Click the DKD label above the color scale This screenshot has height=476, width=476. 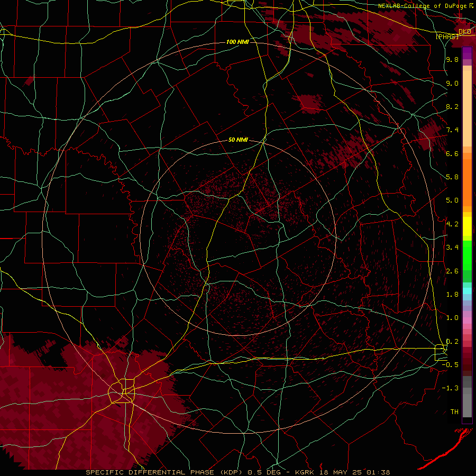[x=465, y=32]
